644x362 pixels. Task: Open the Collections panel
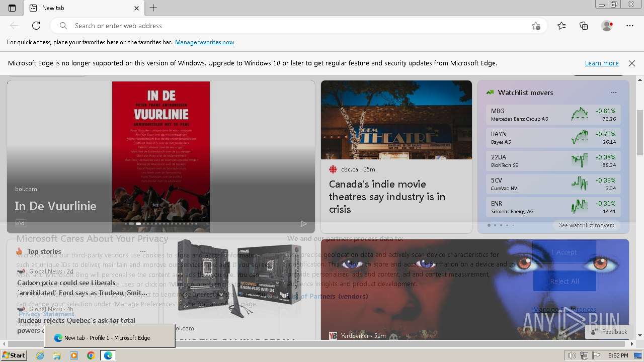[x=584, y=26]
